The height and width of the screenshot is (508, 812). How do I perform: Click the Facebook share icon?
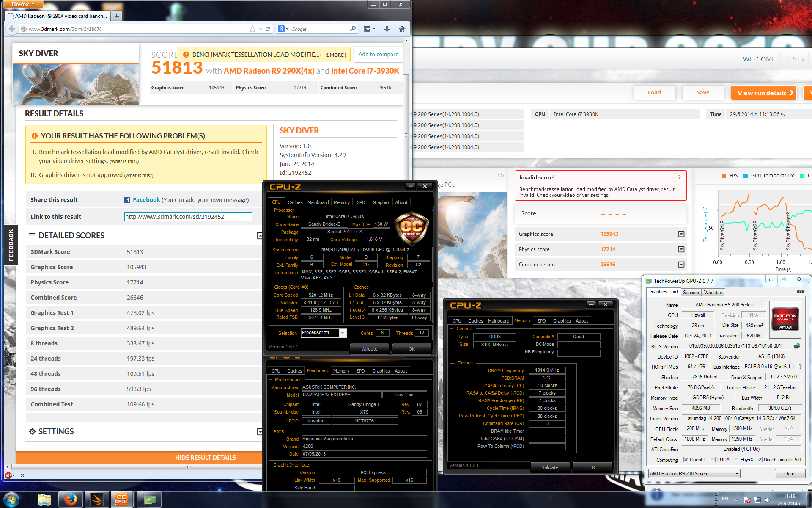127,200
